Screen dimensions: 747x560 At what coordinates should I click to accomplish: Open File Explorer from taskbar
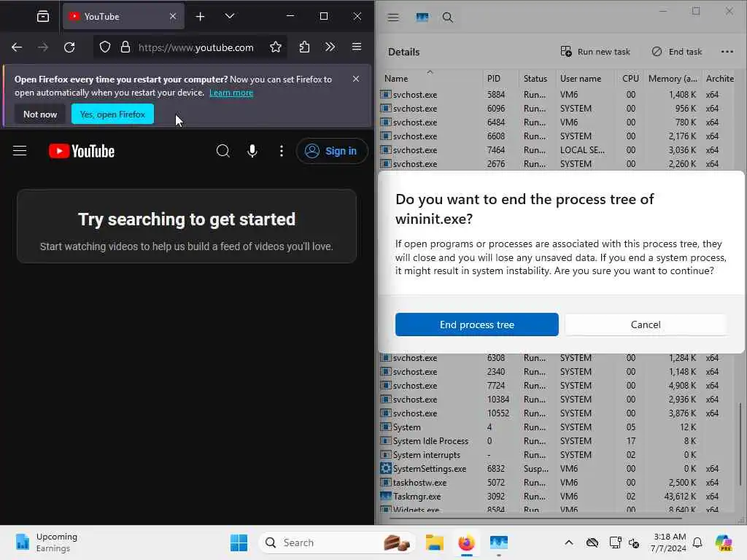435,542
